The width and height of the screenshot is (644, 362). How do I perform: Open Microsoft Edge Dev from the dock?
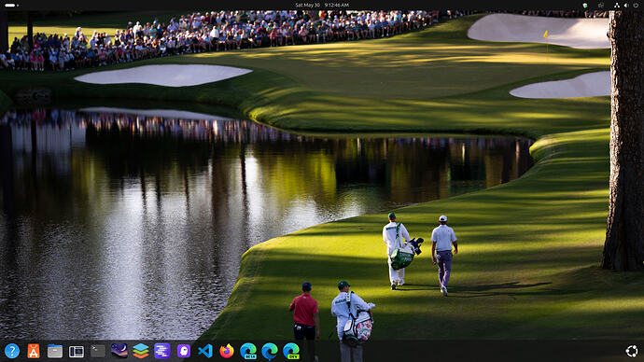click(x=291, y=351)
